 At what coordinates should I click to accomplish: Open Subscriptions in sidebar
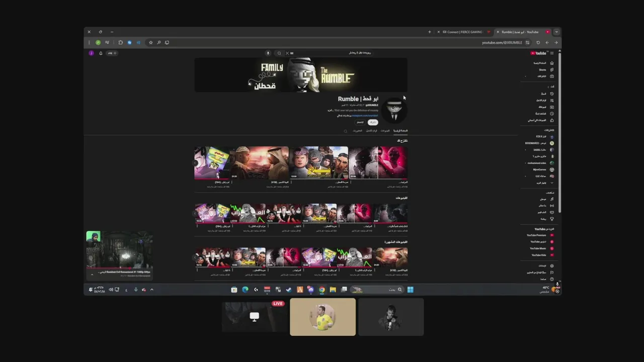tap(544, 76)
